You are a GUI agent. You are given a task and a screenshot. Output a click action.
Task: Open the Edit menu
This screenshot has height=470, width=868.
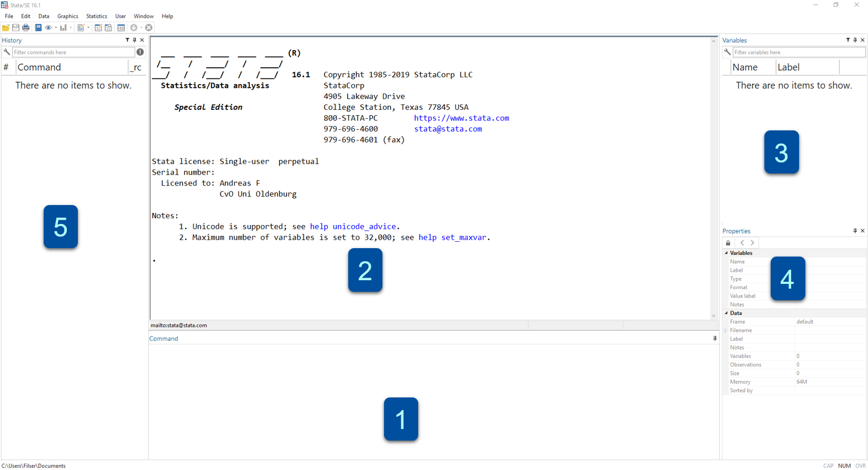tap(26, 16)
